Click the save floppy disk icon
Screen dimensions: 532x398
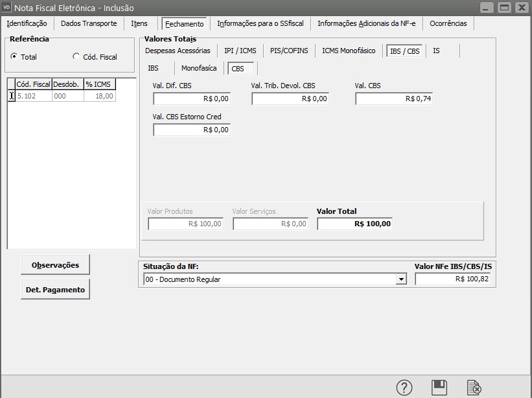(439, 388)
